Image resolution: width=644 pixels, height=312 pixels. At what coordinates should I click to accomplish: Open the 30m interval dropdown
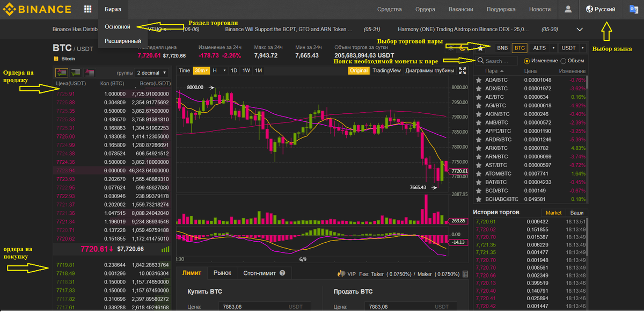201,70
